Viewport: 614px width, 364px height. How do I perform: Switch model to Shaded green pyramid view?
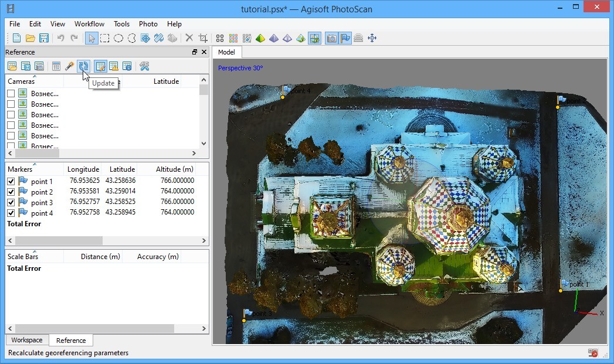pyautogui.click(x=260, y=38)
